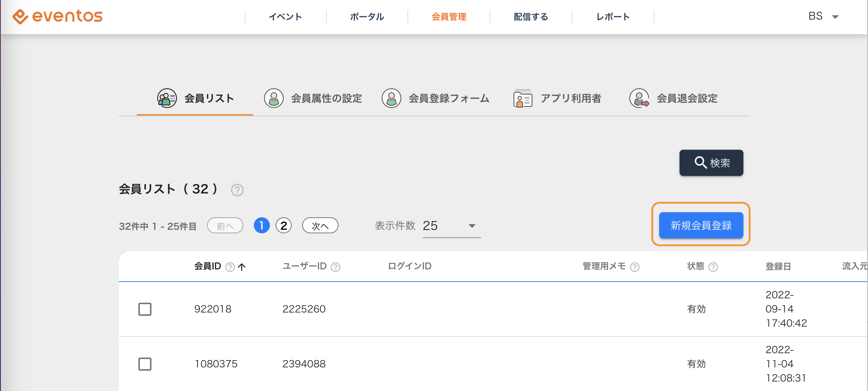
Task: Switch to 会員登録フォーム tab
Action: point(435,98)
